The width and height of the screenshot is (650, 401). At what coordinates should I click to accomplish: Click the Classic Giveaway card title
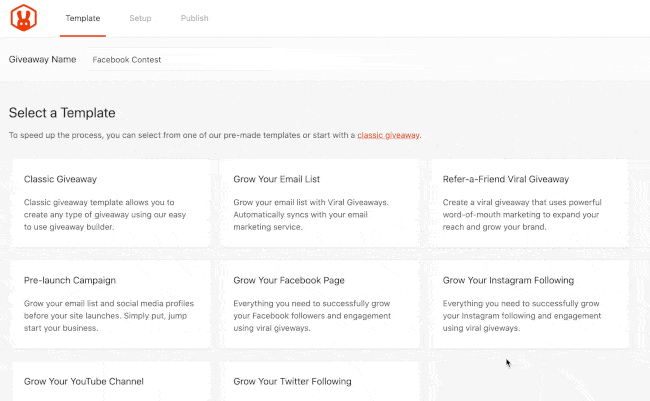click(60, 179)
